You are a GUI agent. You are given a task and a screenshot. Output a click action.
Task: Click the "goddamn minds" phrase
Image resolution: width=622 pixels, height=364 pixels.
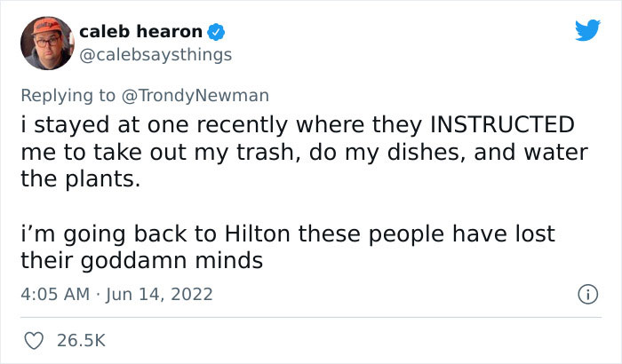click(171, 261)
